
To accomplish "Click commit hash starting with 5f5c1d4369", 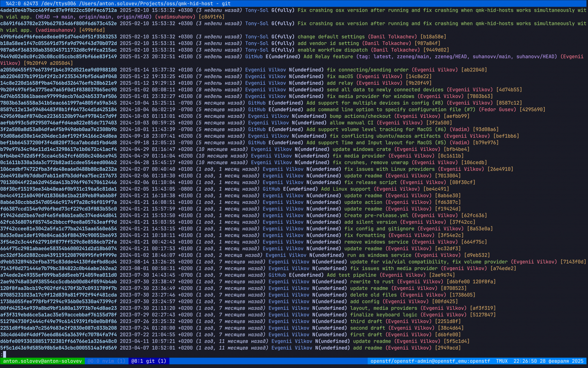I will click(58, 348).
